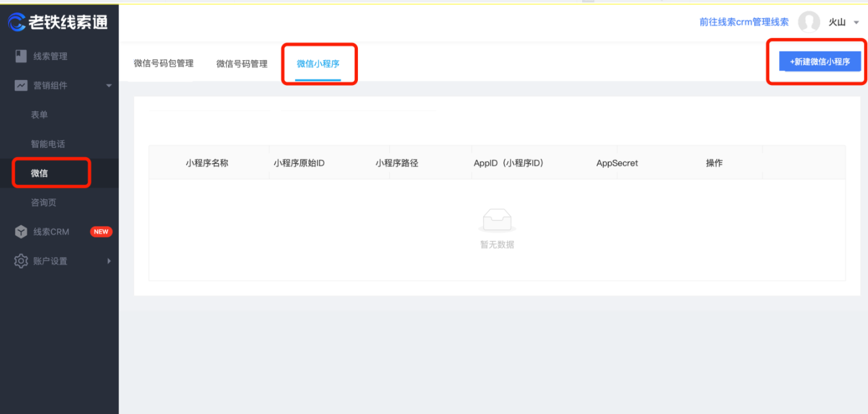Click the user avatar in the header

pos(808,22)
